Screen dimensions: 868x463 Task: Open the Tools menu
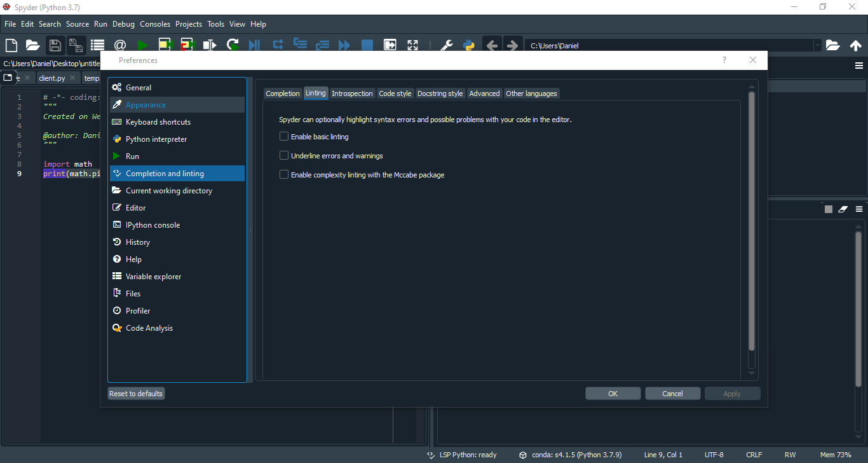point(215,24)
